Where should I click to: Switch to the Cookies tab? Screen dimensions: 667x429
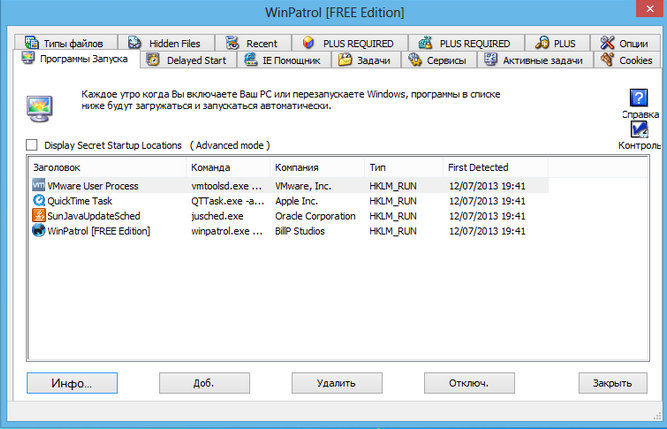(x=627, y=60)
